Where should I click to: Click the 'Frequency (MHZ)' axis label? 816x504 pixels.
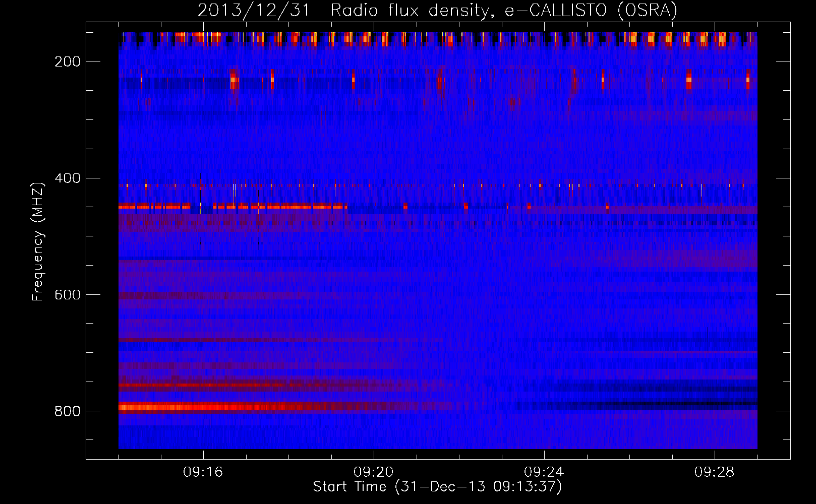tap(38, 241)
